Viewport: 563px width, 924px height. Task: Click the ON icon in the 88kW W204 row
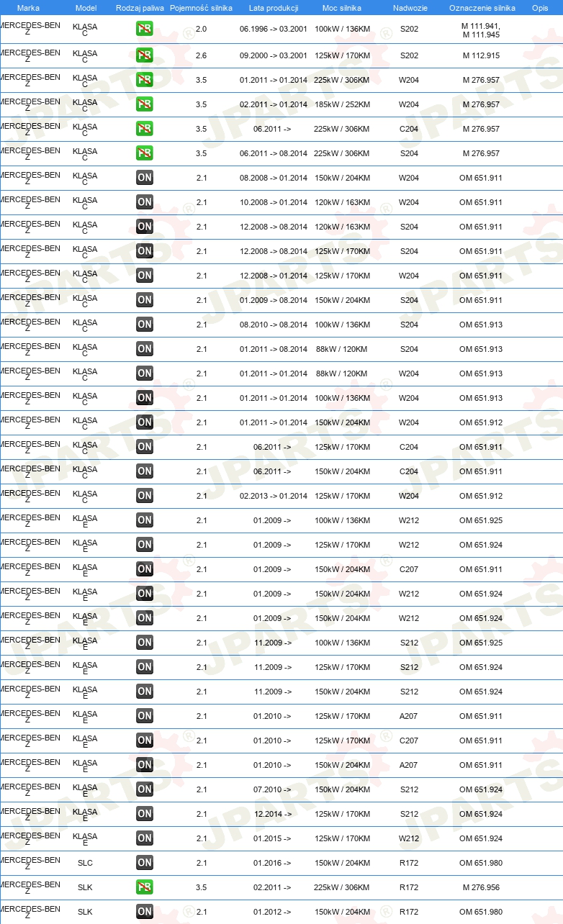click(x=145, y=373)
